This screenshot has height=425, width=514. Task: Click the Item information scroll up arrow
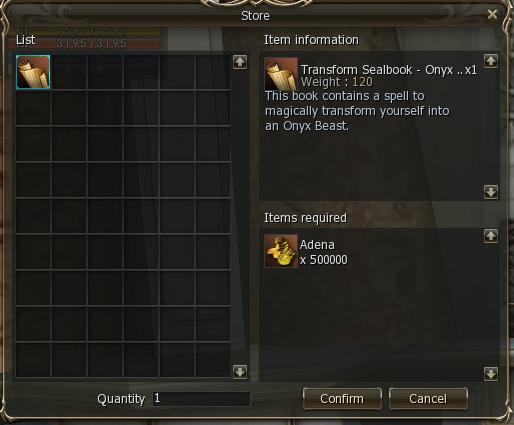tap(491, 61)
